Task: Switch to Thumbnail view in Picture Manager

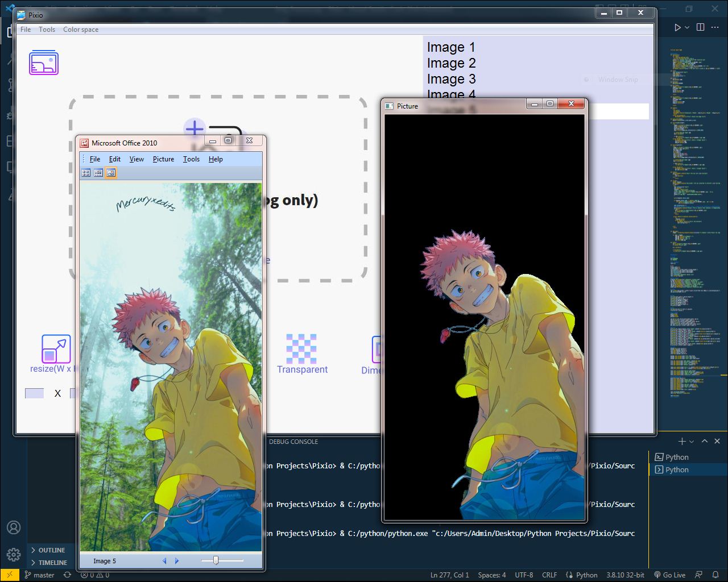Action: click(x=86, y=173)
